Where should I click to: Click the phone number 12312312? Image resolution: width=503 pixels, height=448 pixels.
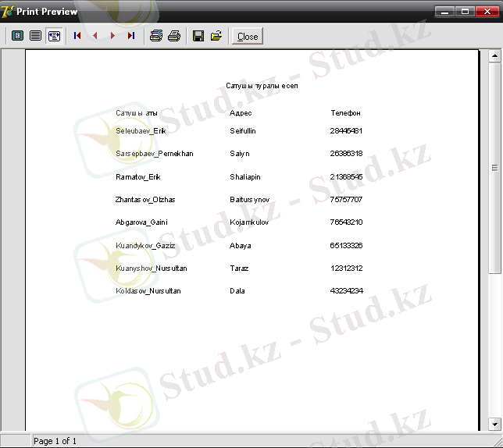347,268
